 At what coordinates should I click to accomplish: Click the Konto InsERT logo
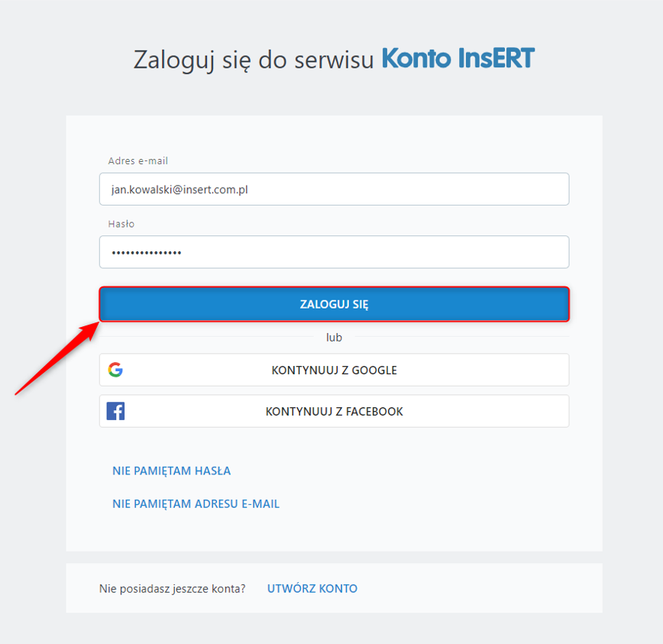[458, 59]
